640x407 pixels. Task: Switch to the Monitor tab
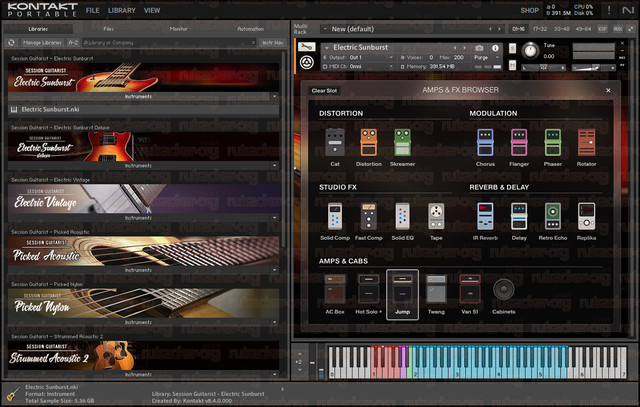pos(178,29)
